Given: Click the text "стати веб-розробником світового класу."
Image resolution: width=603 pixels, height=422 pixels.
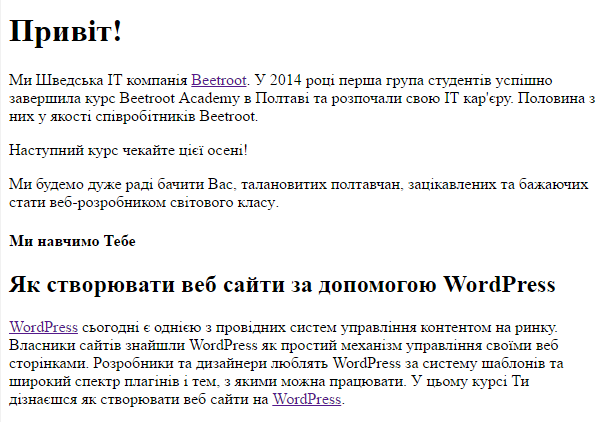Looking at the screenshot, I should [x=144, y=202].
